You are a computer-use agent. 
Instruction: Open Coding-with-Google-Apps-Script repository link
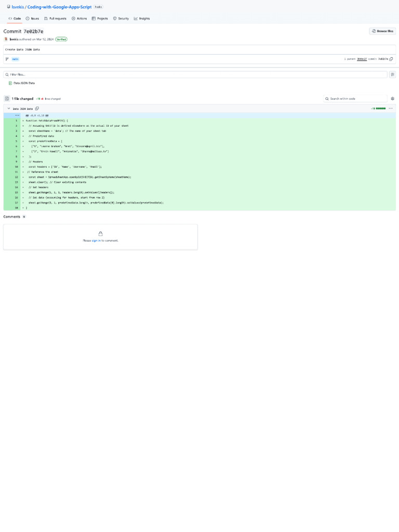(x=59, y=7)
